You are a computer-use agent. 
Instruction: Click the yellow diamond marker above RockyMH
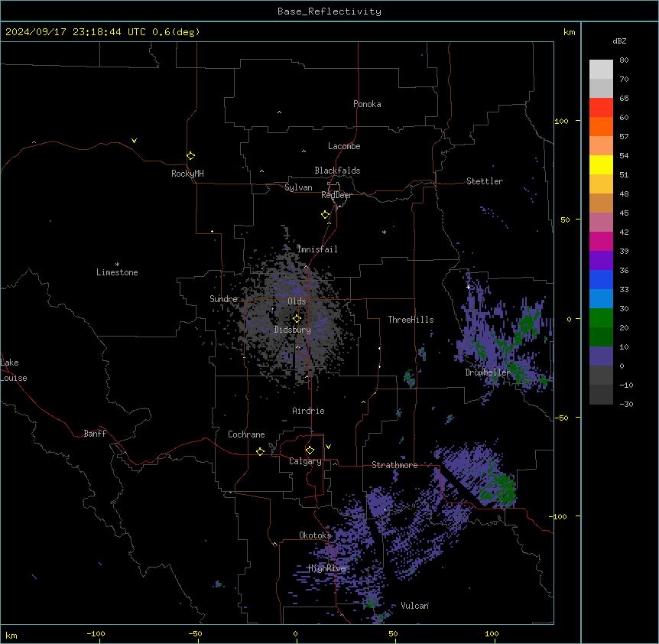click(x=190, y=156)
